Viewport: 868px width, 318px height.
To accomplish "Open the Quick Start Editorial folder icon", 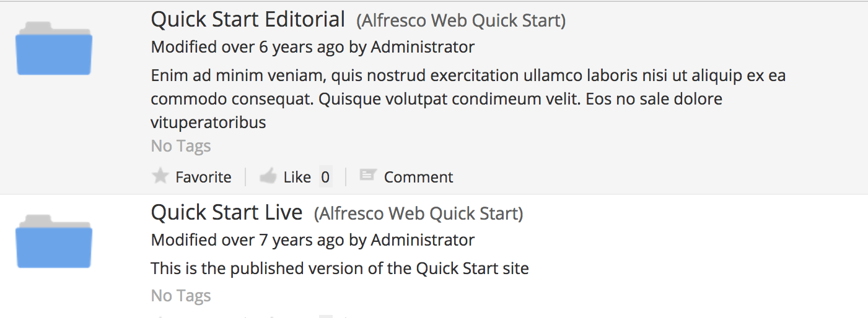I will pos(54,48).
